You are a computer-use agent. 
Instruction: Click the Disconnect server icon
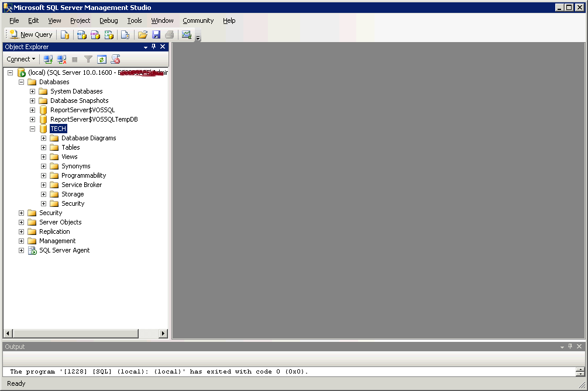[x=61, y=59]
